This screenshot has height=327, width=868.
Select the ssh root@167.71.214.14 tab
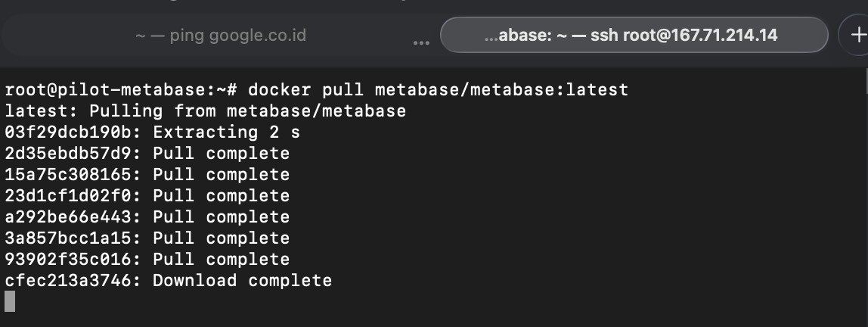pos(634,35)
